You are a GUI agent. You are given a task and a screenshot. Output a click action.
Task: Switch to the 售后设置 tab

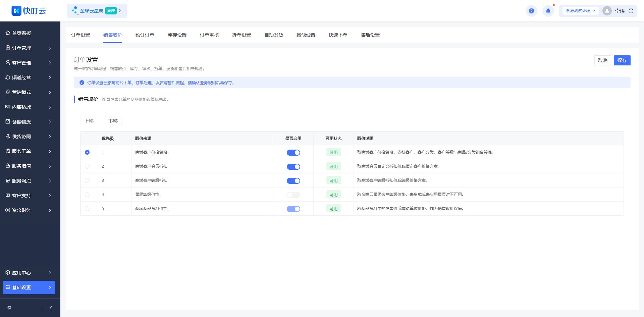(370, 35)
